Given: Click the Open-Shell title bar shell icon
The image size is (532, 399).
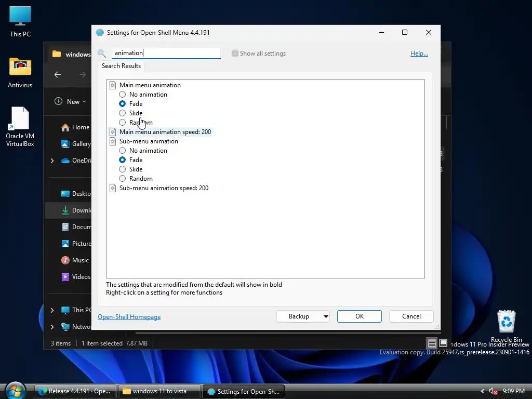Looking at the screenshot, I should 100,33.
